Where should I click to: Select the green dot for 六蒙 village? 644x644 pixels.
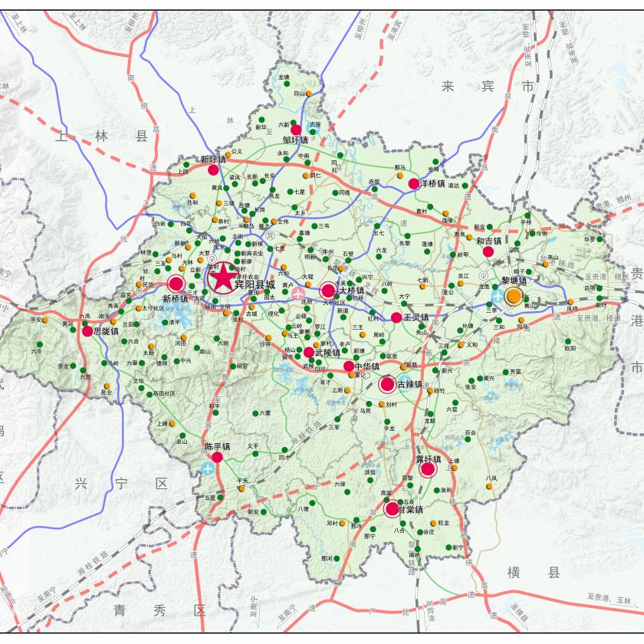coord(255,413)
